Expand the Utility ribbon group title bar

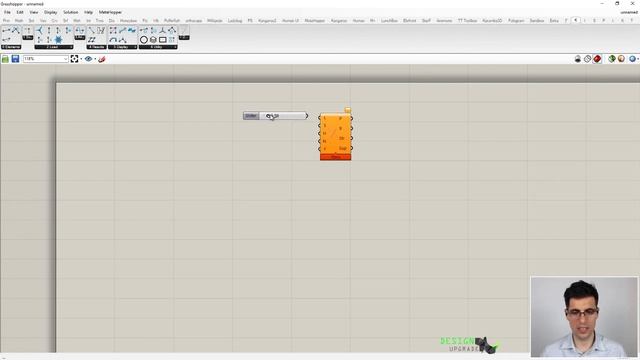[x=158, y=47]
